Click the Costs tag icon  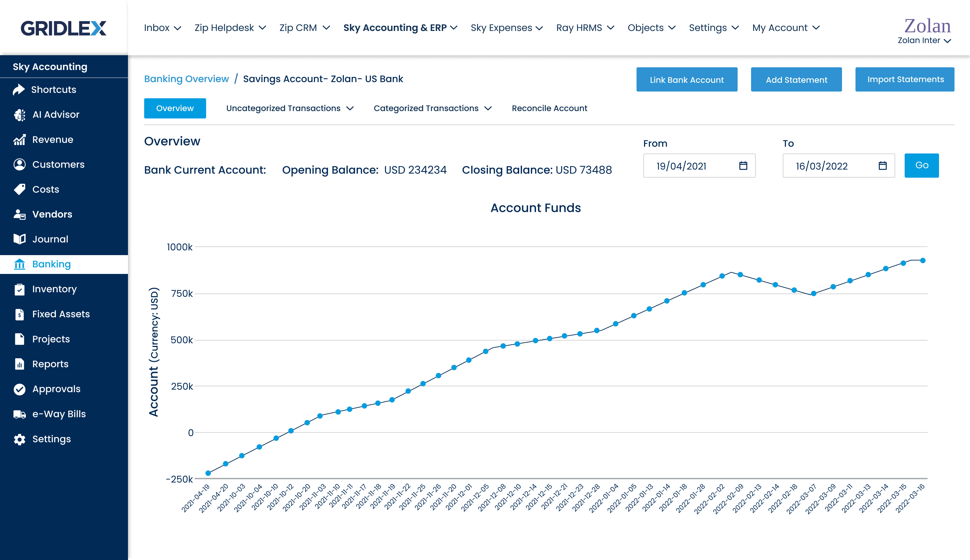20,189
